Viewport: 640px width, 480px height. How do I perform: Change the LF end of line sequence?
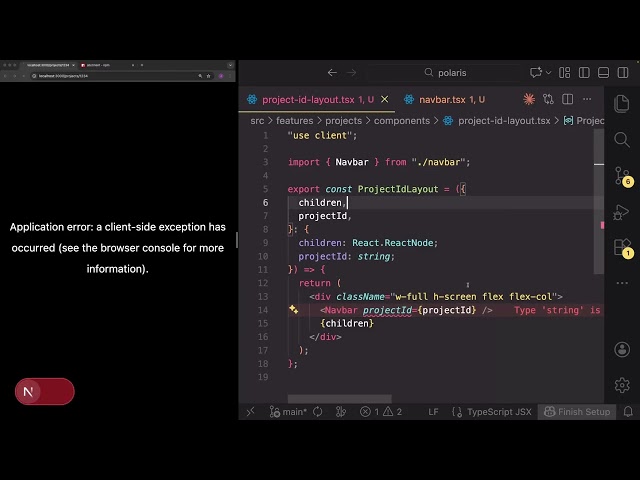[x=433, y=412]
